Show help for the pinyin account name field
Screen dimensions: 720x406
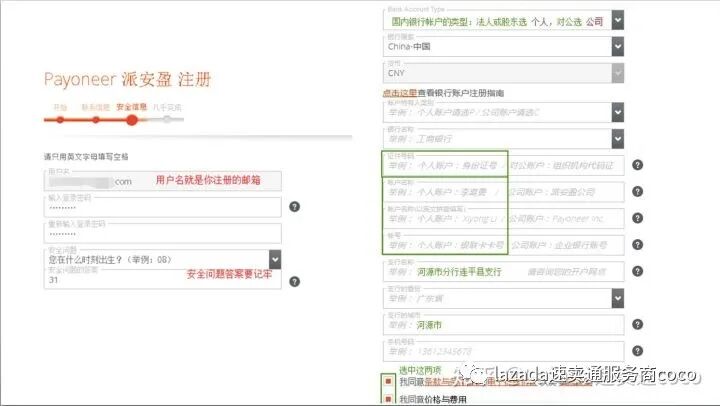(x=637, y=218)
